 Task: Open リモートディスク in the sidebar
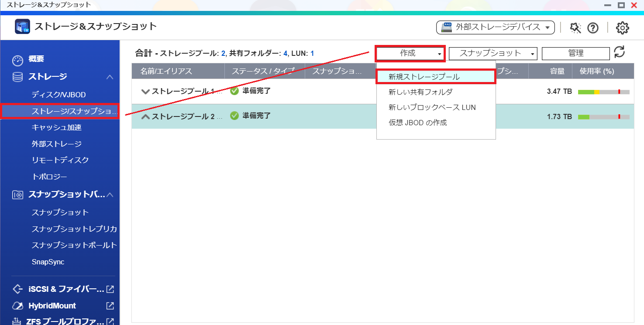[x=60, y=160]
